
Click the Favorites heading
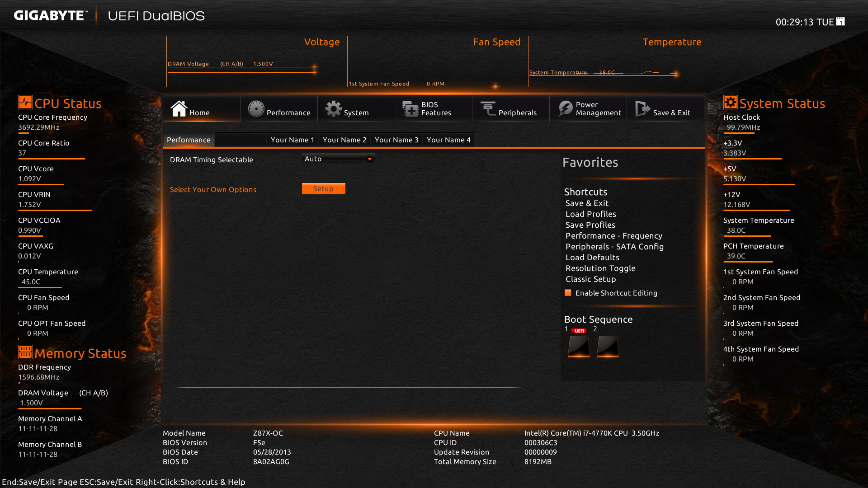click(x=590, y=162)
